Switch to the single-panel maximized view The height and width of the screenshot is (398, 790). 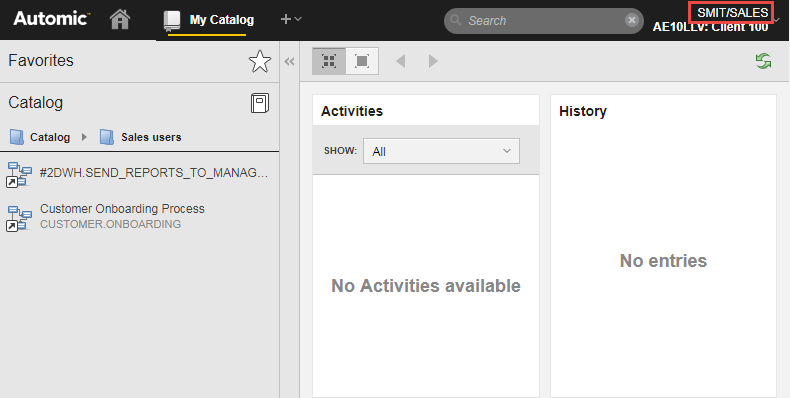pos(362,61)
